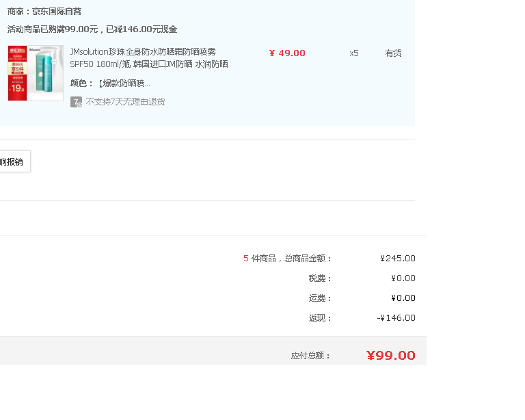525x420 pixels.
Task: Click the 商家：京东国际自营 merchant label
Action: [44, 12]
